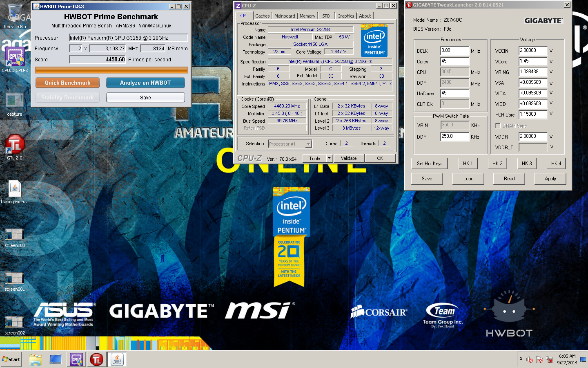Open the screen001 image file

point(15,282)
